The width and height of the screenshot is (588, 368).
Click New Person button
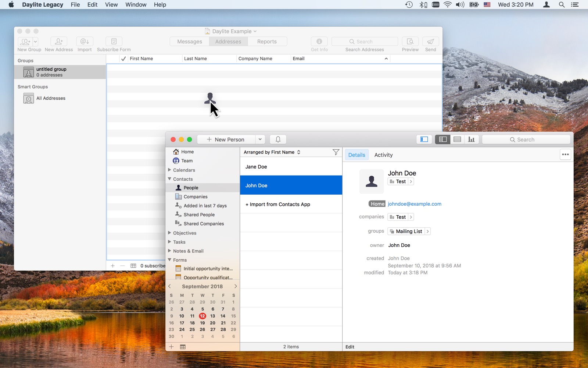coord(226,139)
